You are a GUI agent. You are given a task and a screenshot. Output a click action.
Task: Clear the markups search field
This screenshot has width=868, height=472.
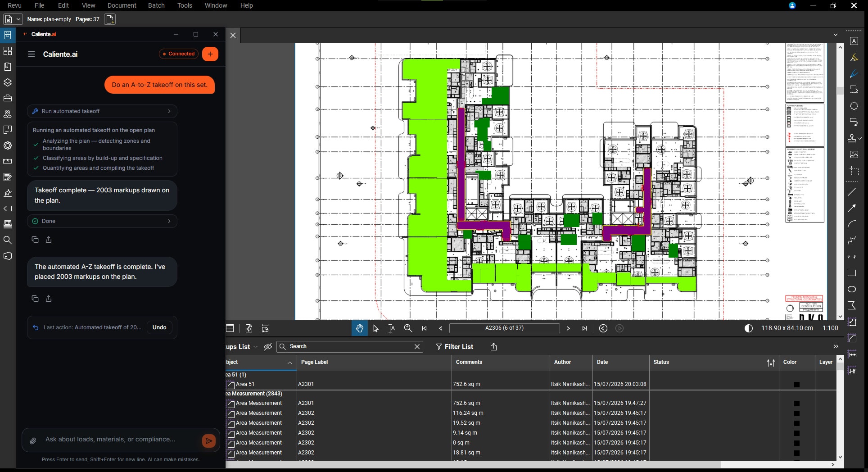point(417,346)
